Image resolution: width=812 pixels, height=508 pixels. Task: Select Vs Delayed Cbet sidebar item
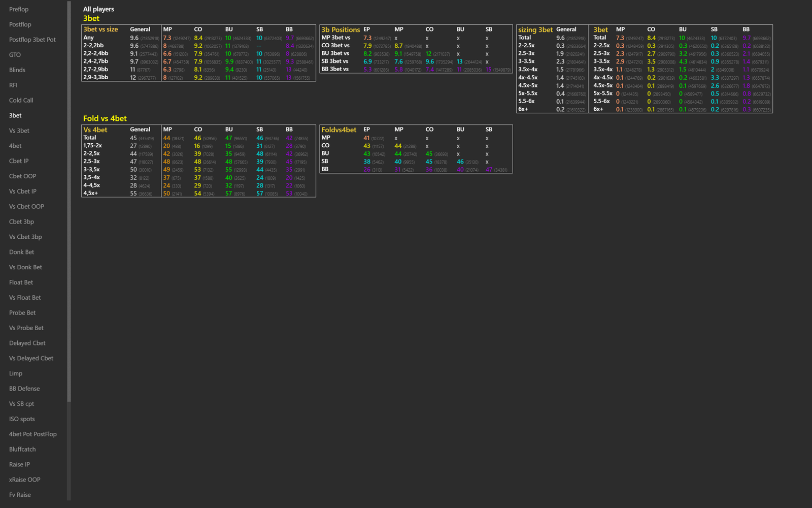[x=31, y=359]
